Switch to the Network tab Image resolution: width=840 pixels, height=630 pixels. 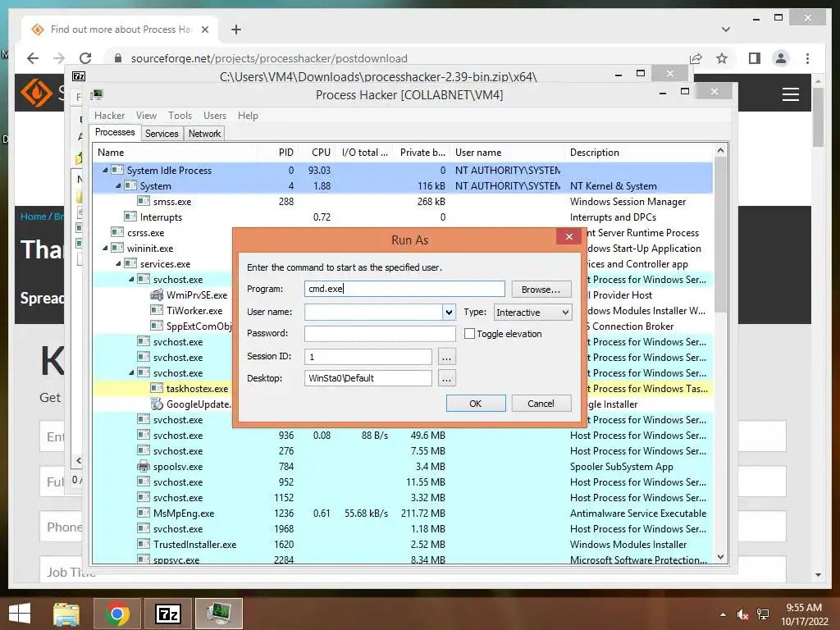[x=204, y=134]
